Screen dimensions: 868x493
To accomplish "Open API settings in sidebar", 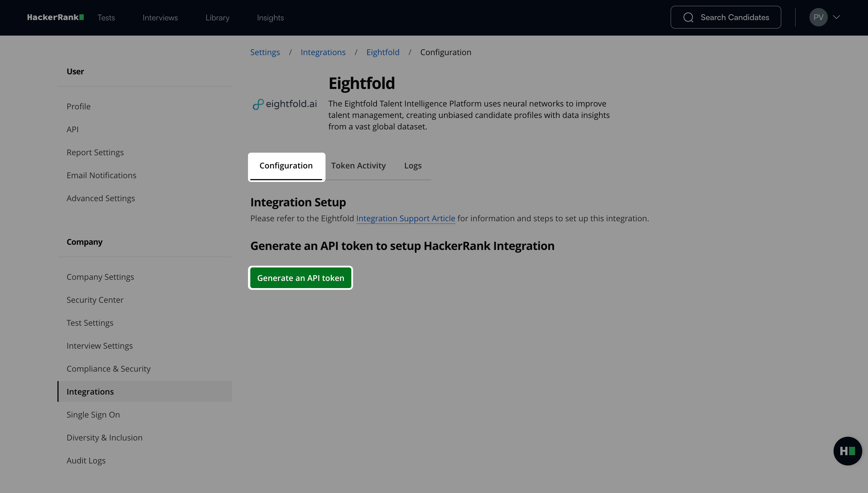I will pos(72,129).
